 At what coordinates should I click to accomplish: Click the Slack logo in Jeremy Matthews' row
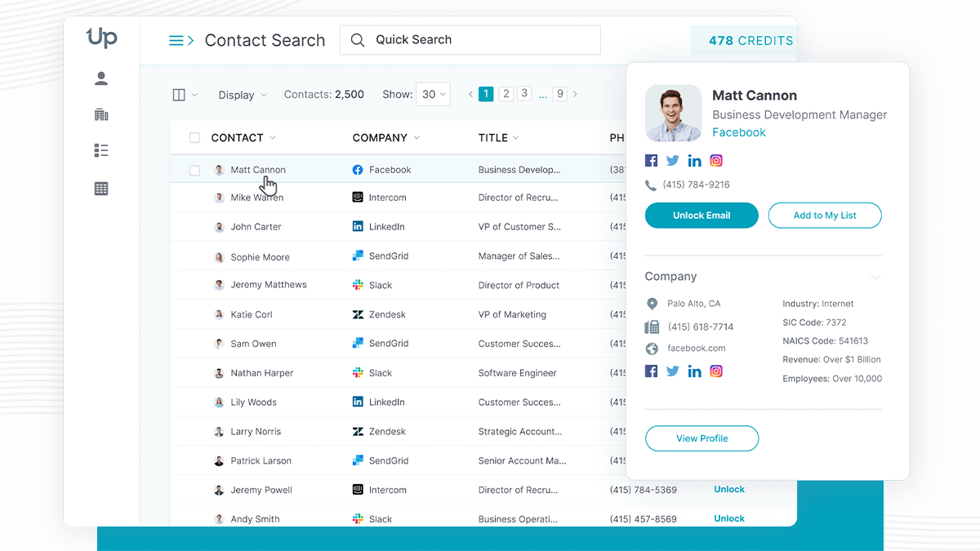coord(358,285)
